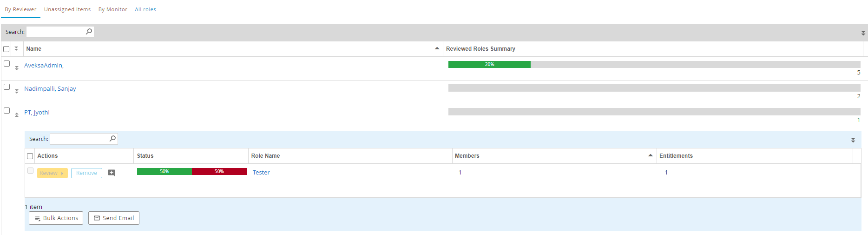Click the sort arrow on Name column
This screenshot has height=235, width=868.
[437, 48]
